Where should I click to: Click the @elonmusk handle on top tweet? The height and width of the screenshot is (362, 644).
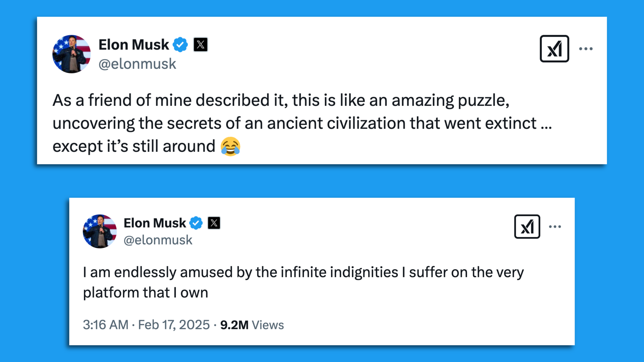137,63
